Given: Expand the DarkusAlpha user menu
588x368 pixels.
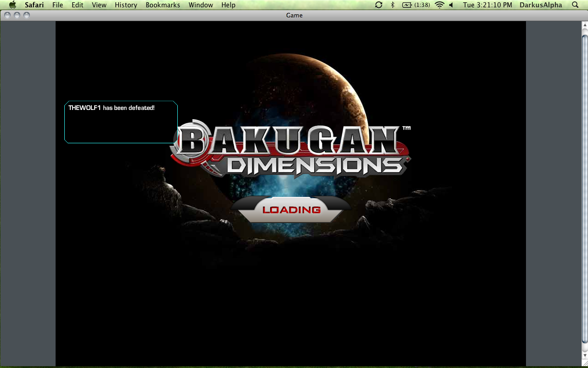Looking at the screenshot, I should tap(541, 5).
